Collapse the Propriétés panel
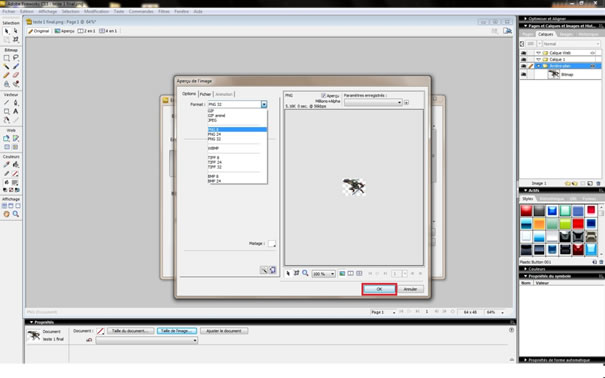This screenshot has height=378, width=605. (31, 322)
